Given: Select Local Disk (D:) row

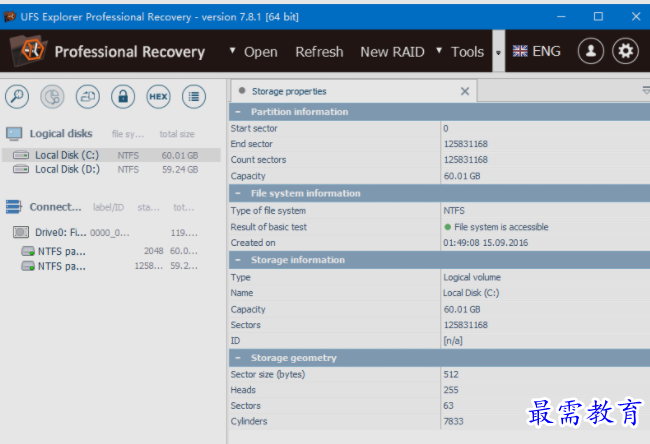Looking at the screenshot, I should (111, 169).
